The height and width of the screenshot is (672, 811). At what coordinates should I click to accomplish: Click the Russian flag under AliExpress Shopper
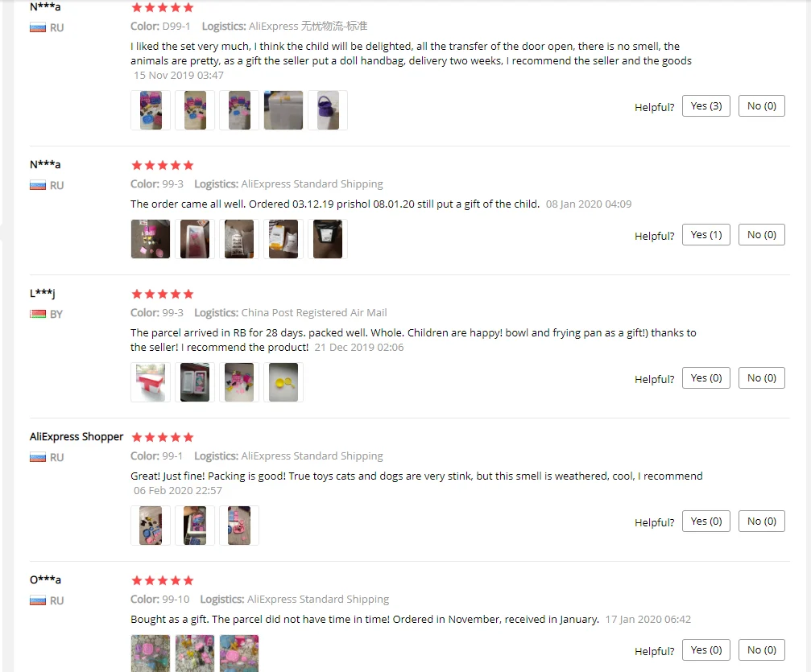click(x=38, y=457)
